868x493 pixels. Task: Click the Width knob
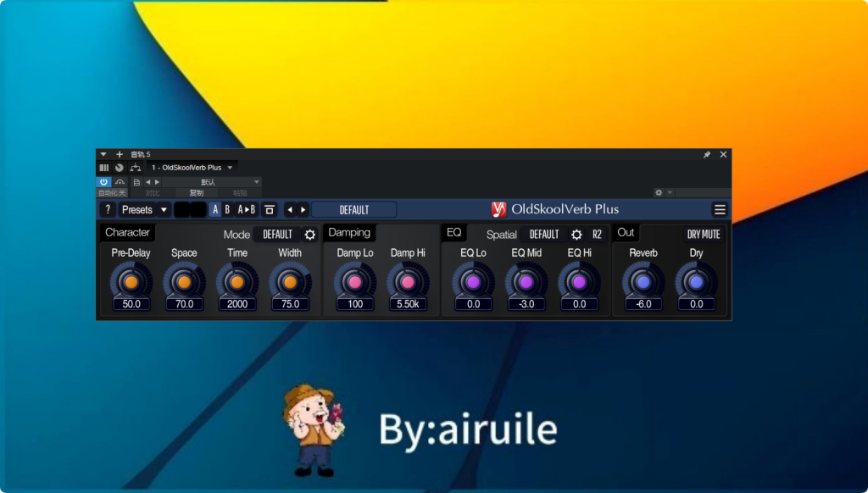290,282
